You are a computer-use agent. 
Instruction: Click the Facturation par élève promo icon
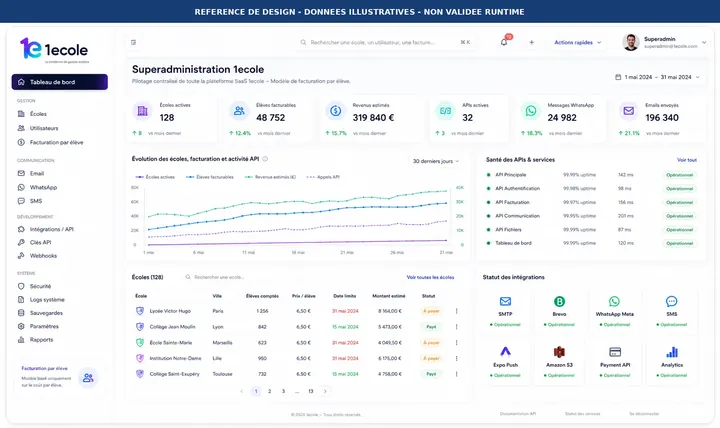coord(88,378)
